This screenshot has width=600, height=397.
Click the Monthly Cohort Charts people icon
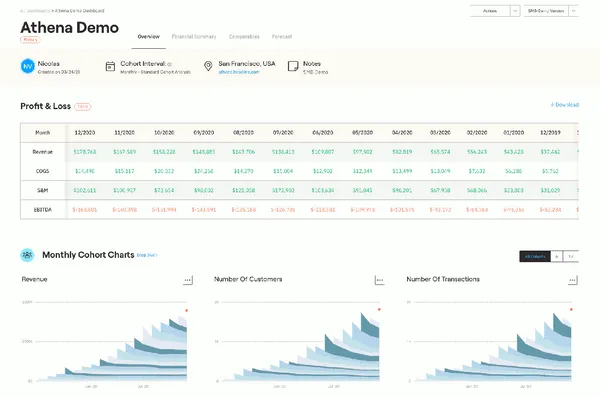click(27, 255)
